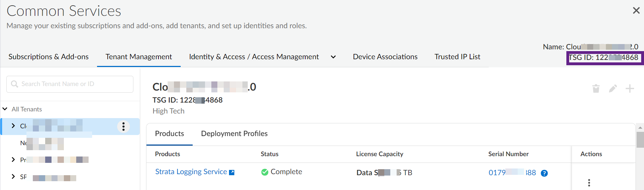Image resolution: width=644 pixels, height=190 pixels.
Task: Expand the tenant starting with Pr
Action: [13, 160]
